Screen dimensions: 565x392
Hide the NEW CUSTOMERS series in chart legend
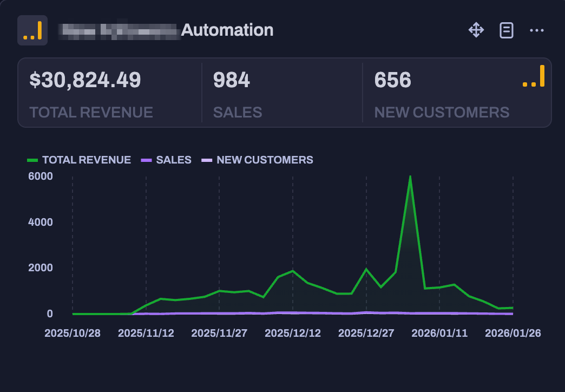point(264,160)
